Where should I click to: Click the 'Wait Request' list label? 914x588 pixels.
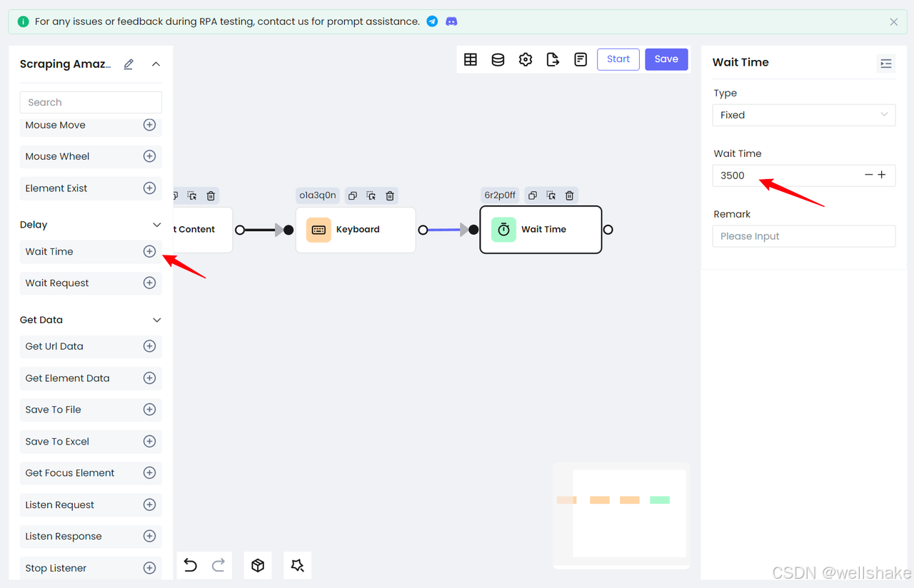57,283
